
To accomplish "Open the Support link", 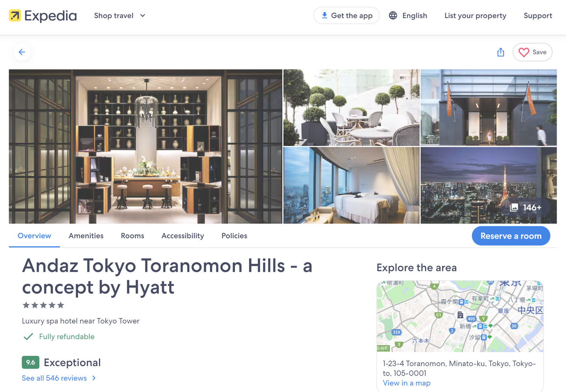I will (x=538, y=16).
